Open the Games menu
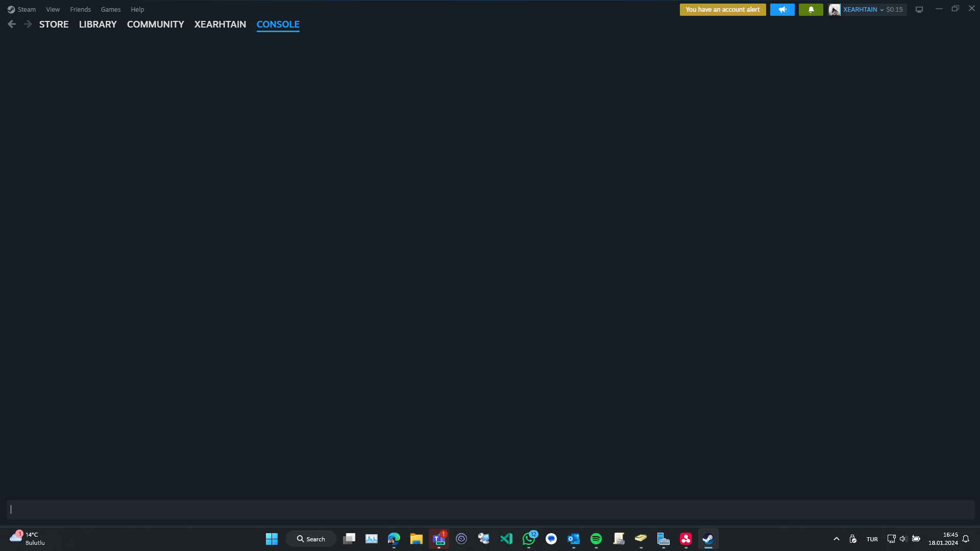 [111, 10]
